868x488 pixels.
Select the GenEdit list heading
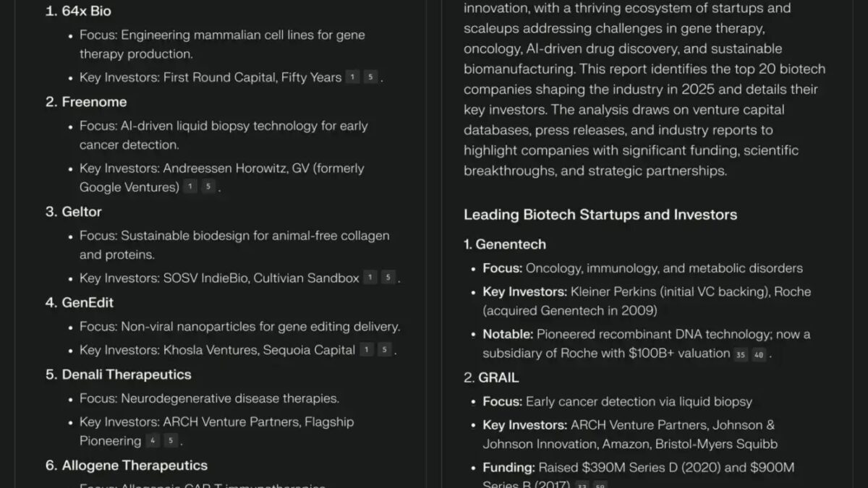[x=88, y=302]
